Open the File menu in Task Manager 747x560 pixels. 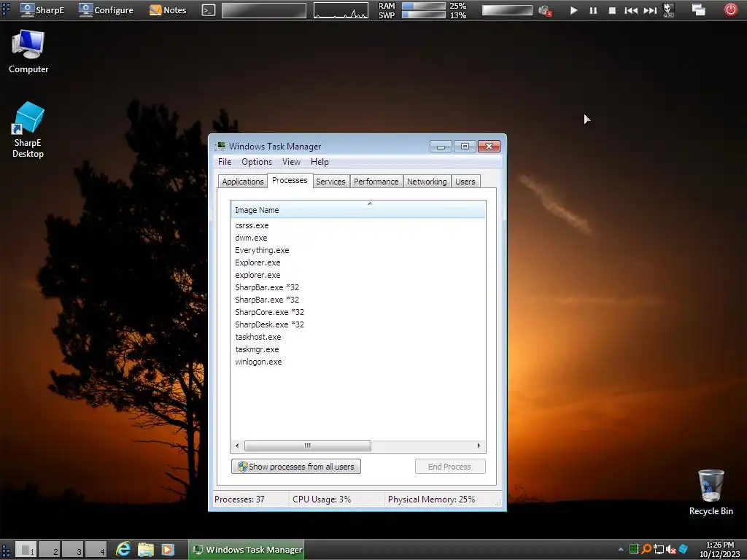pos(225,162)
